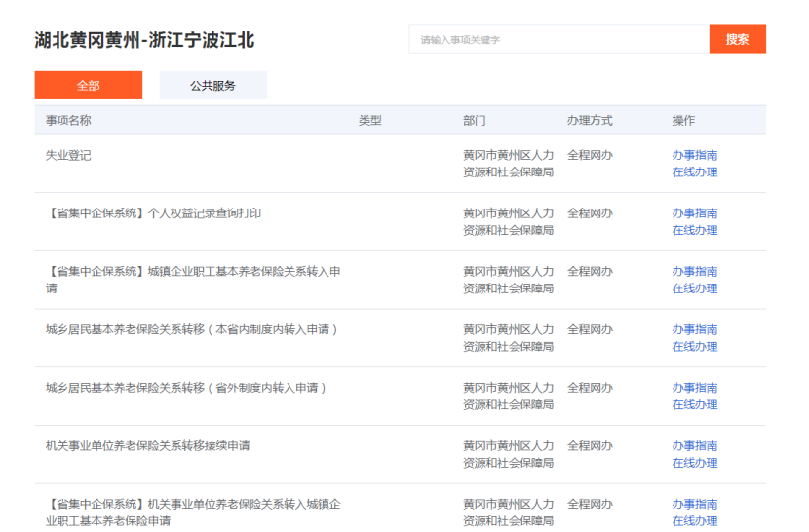This screenshot has width=809, height=532.
Task: Click 全程网办 in 机关事业单位养老保险关系转移接续申请 row
Action: pos(590,446)
